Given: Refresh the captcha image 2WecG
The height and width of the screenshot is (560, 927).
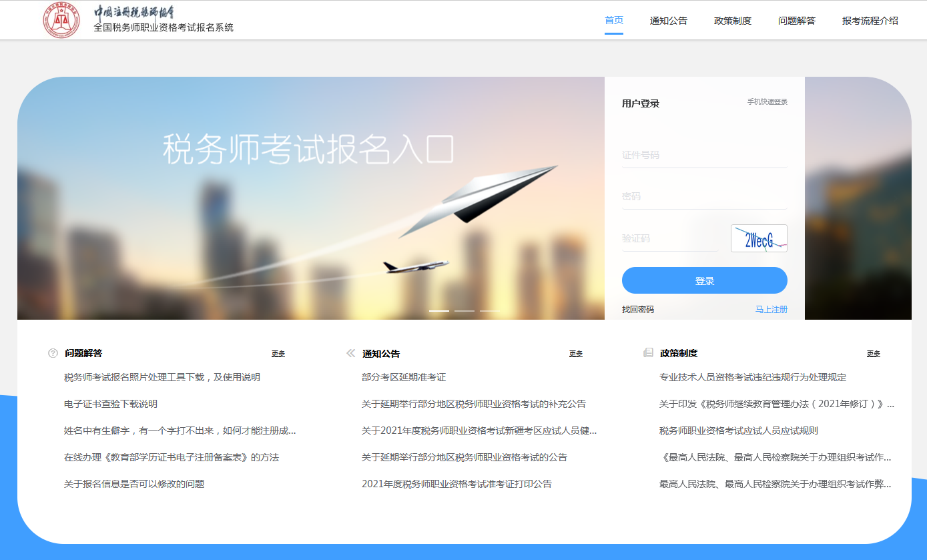Looking at the screenshot, I should point(759,238).
